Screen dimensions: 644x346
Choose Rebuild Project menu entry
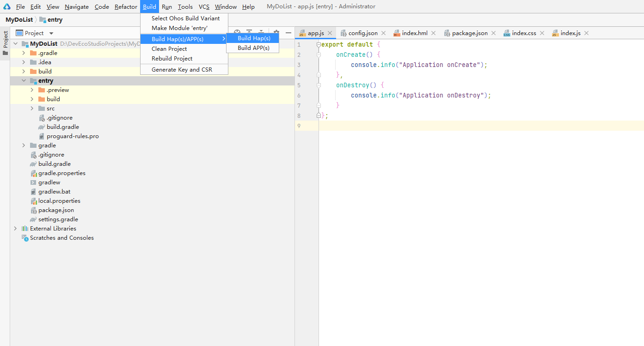[x=184, y=59]
